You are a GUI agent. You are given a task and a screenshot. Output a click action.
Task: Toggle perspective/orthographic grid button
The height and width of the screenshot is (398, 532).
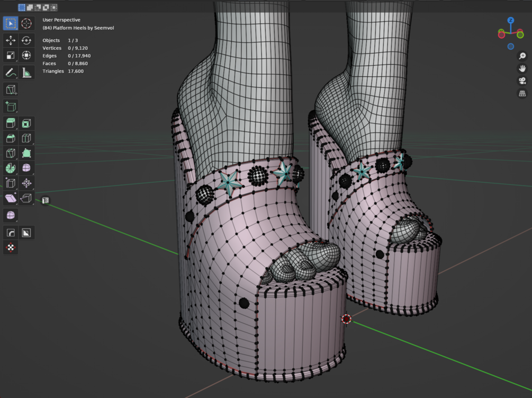(x=522, y=93)
